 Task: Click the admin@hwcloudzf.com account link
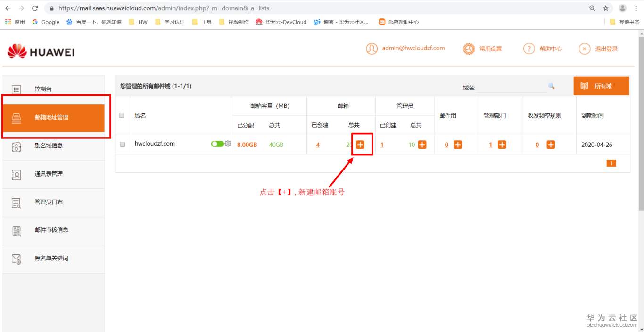pyautogui.click(x=413, y=48)
